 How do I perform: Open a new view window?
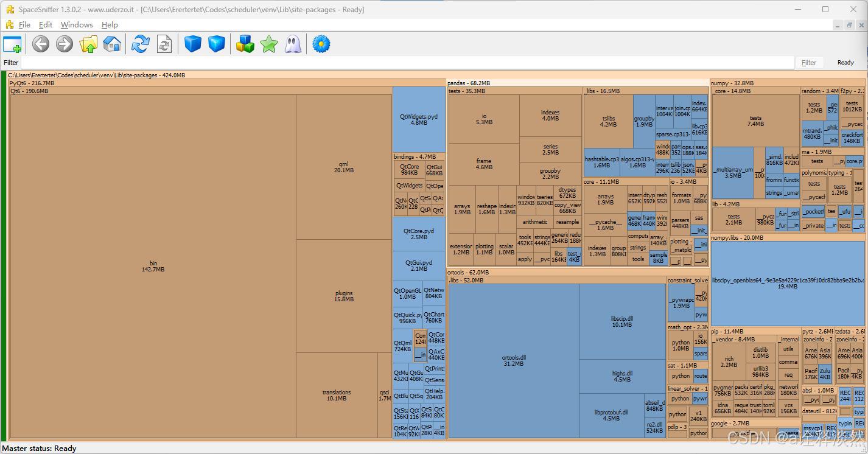[12, 44]
